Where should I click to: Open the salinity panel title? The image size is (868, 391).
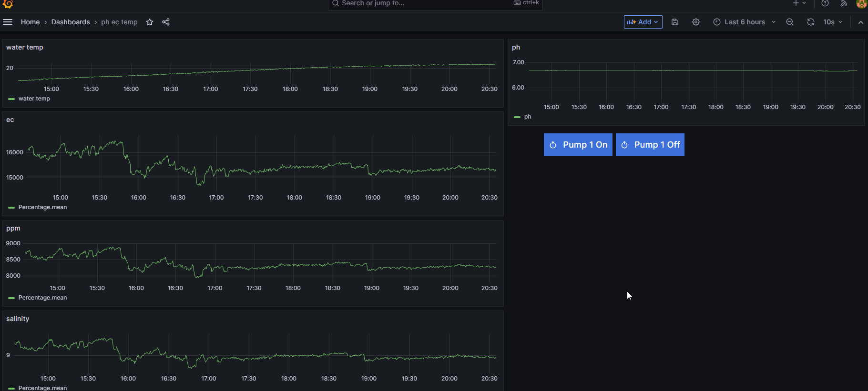18,319
